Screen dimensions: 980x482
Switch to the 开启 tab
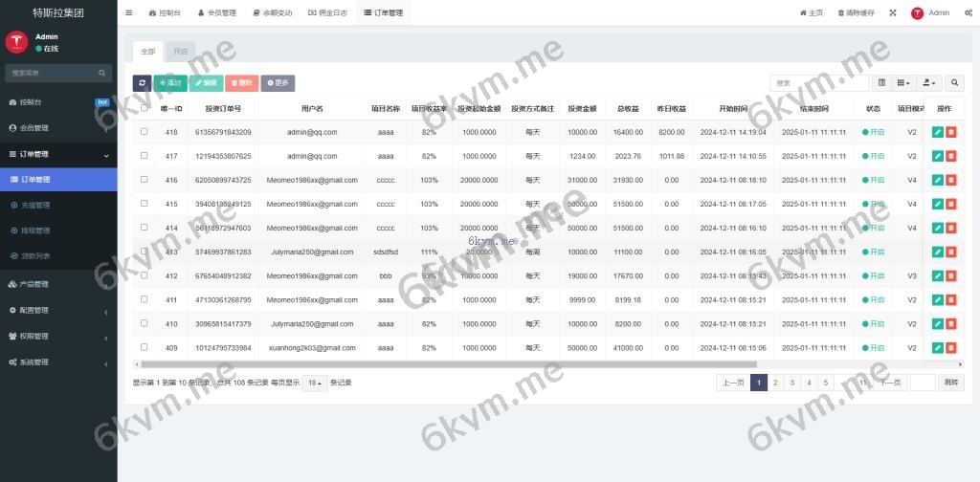coord(179,50)
